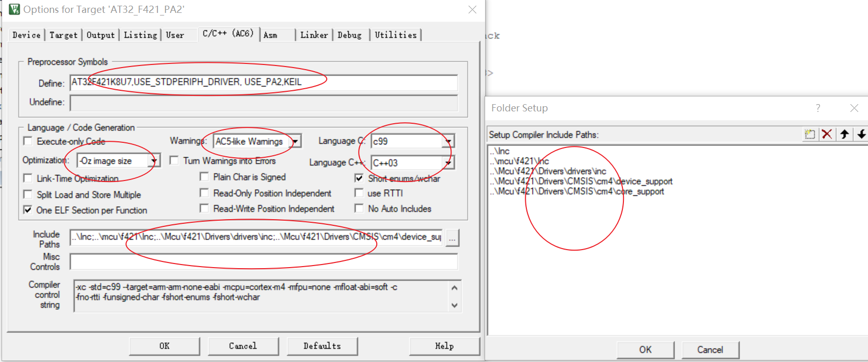Click the Keil icon in the Options title bar
This screenshot has width=868, height=362.
[x=14, y=9]
